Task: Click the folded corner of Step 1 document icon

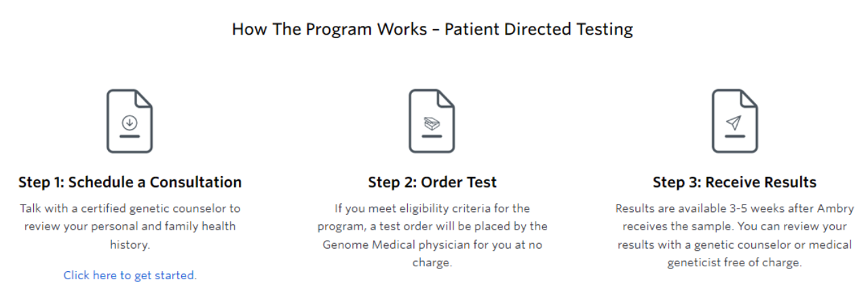Action: pos(143,99)
